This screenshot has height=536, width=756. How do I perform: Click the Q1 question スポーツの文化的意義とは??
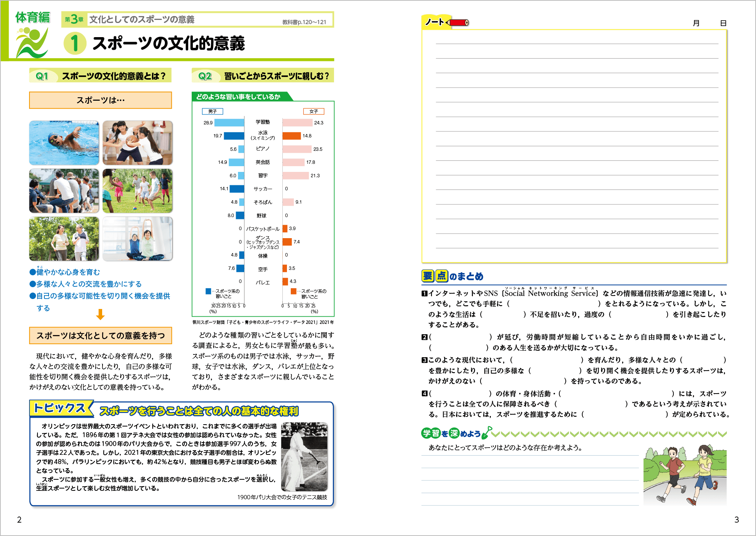point(114,76)
